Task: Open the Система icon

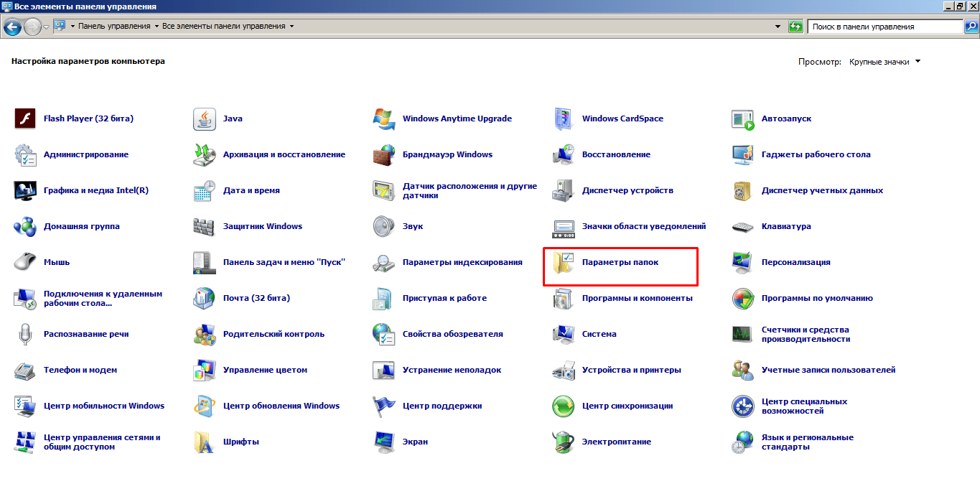Action: pos(564,334)
